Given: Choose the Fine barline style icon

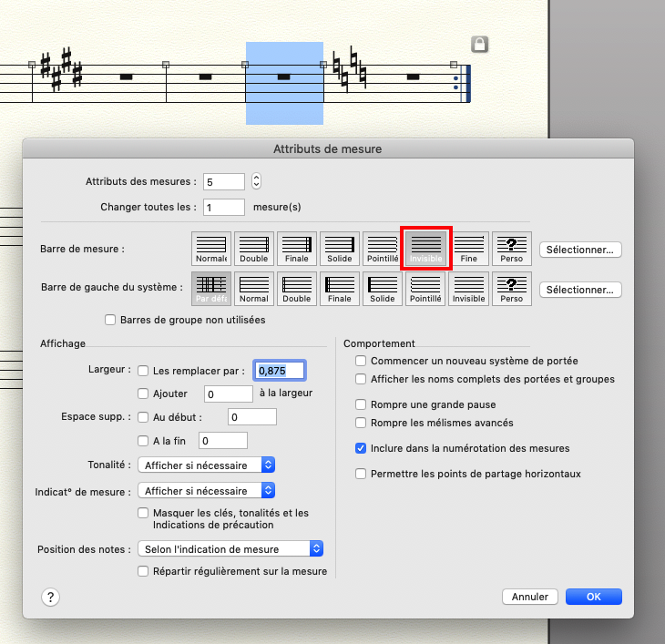Looking at the screenshot, I should tap(468, 248).
